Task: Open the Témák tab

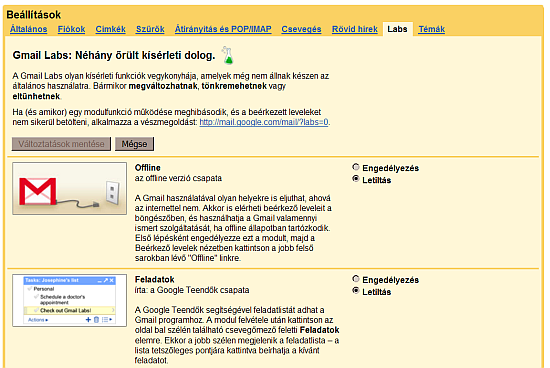Action: 431,29
